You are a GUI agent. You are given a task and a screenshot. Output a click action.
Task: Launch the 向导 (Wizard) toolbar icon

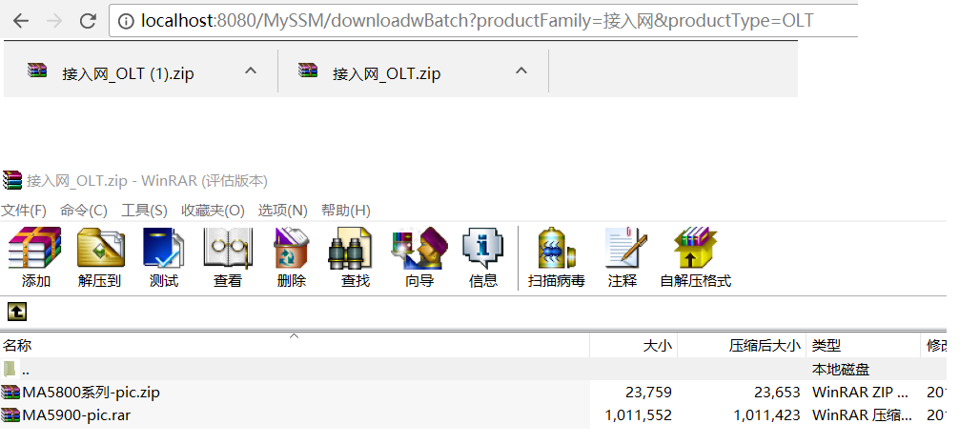(x=419, y=248)
